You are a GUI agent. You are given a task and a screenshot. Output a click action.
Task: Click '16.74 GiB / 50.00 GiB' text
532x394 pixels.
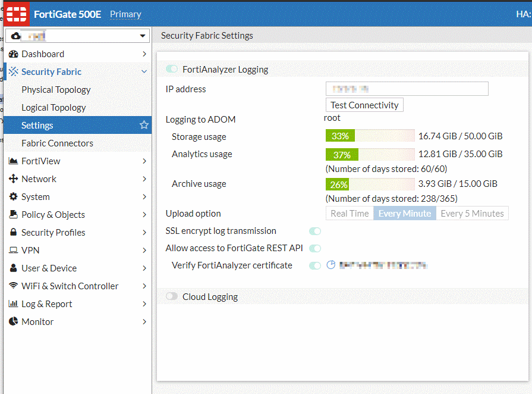point(460,136)
